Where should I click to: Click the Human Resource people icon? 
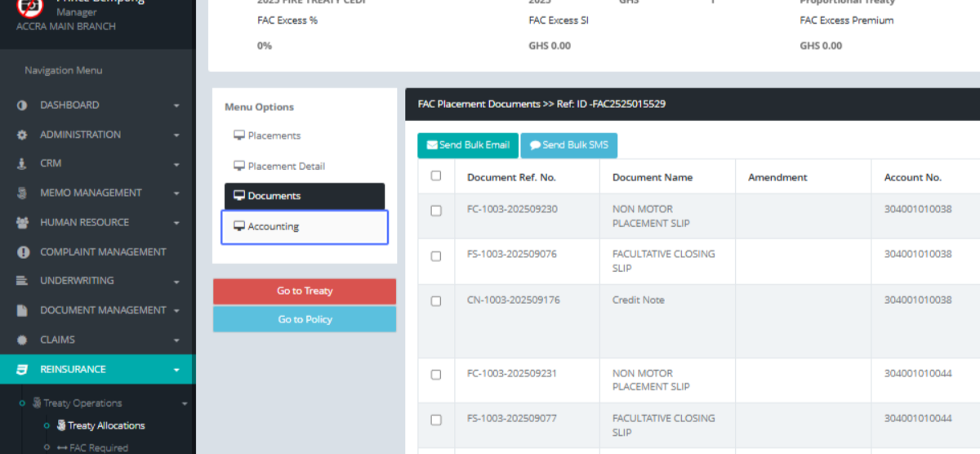[x=22, y=222]
